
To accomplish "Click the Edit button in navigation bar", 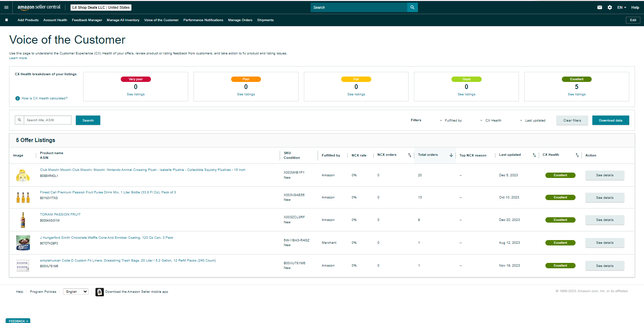I will click(x=633, y=20).
